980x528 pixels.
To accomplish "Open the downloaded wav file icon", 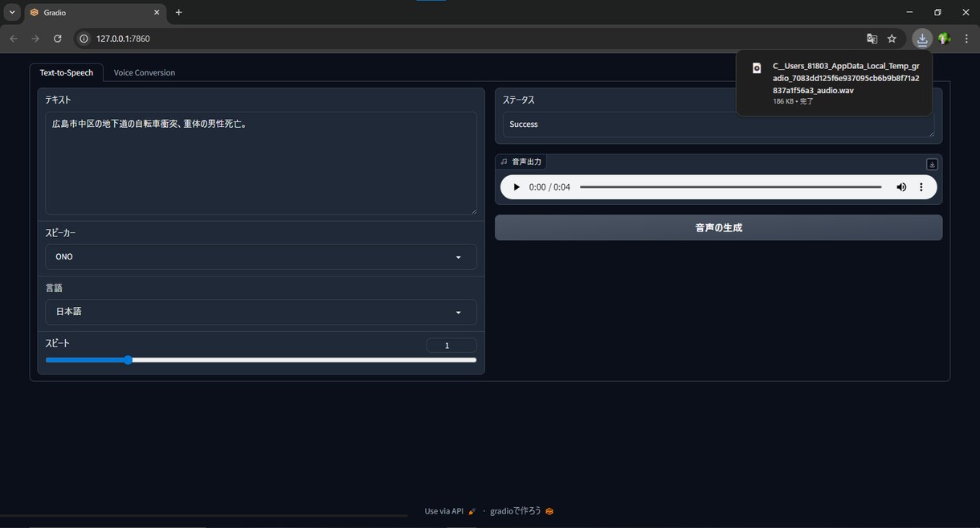I will click(x=756, y=68).
